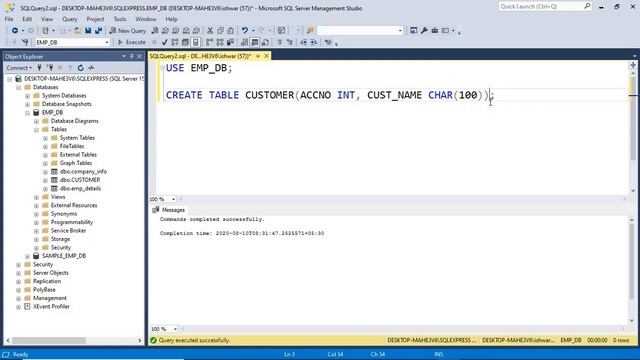Viewport: 640px width, 360px height.
Task: Toggle Results to Grid icon
Action: click(255, 42)
